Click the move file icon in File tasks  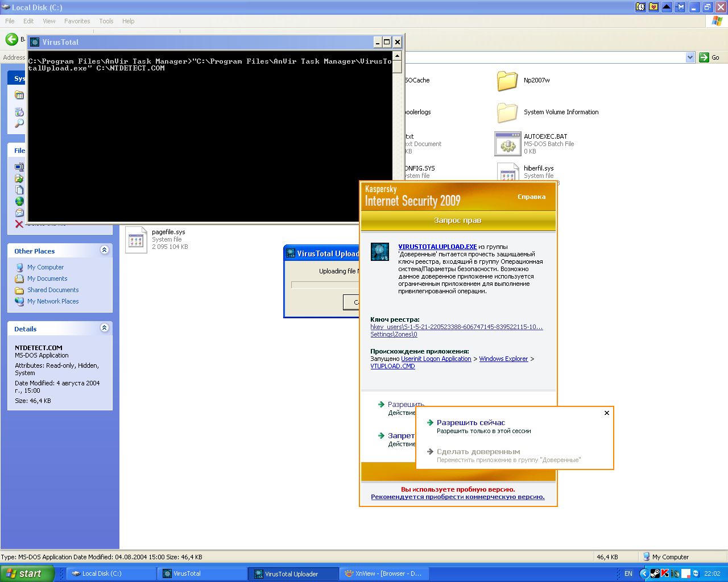pos(19,178)
